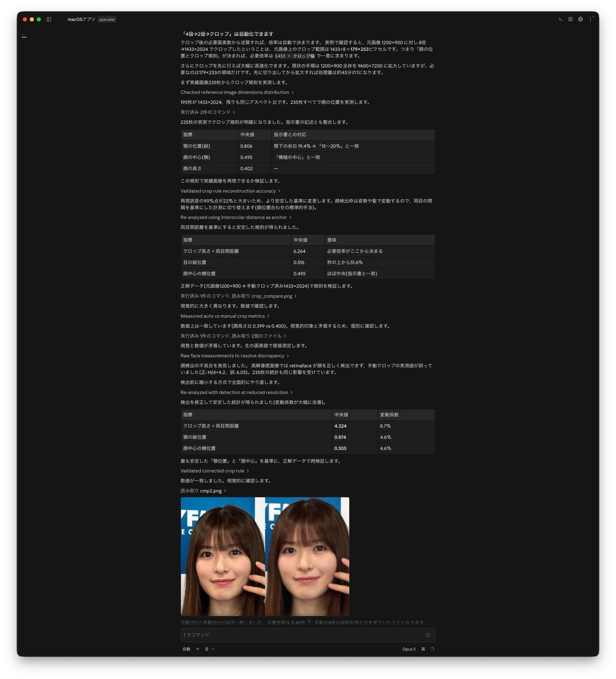Viewport: 616px width, 679px height.
Task: Toggle the sidebar panel icon
Action: pos(49,19)
